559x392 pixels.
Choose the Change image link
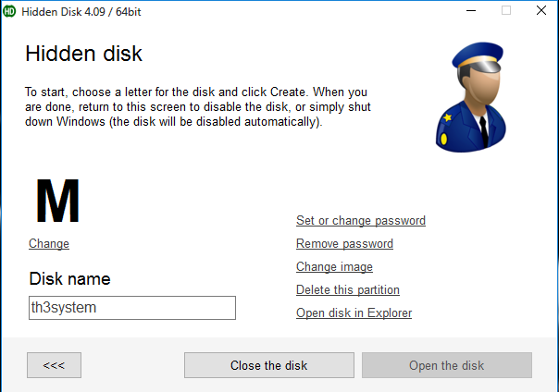[x=334, y=267]
